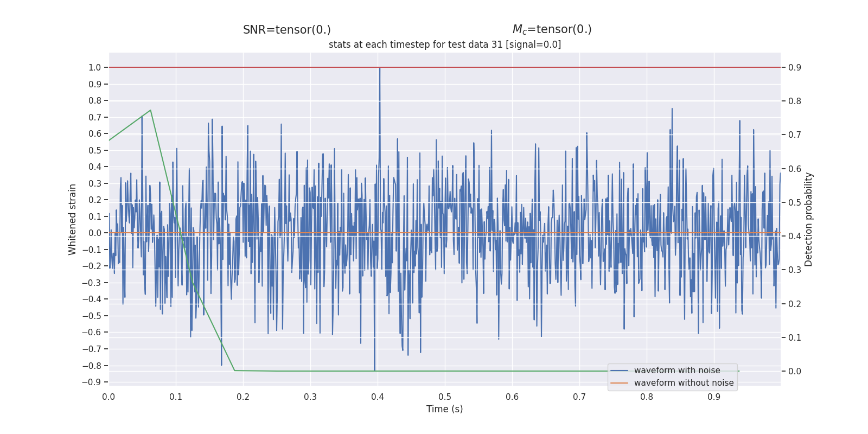868x434 pixels.
Task: Click the left axis tick label −0.9
Action: (x=92, y=382)
